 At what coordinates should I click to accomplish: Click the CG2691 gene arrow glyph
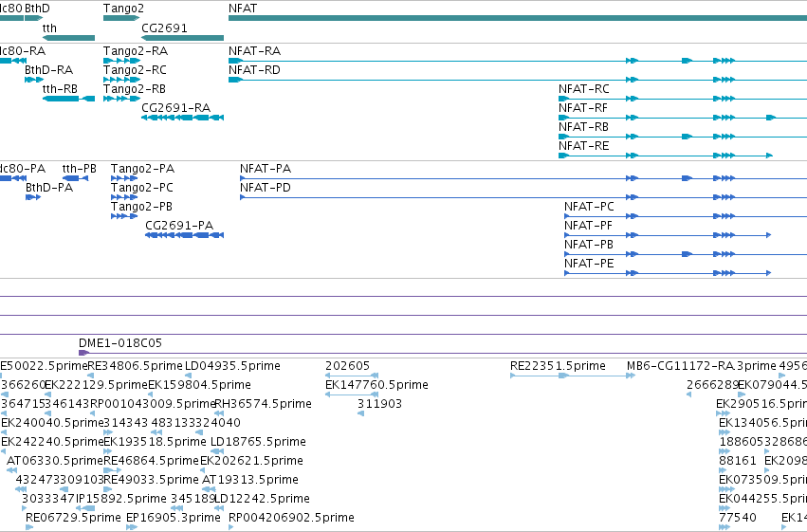pyautogui.click(x=183, y=38)
